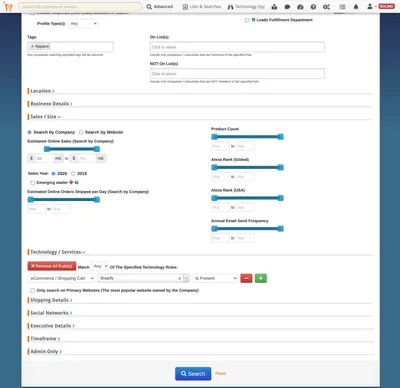
Task: Open Advanced search magnifier
Action: (x=160, y=7)
